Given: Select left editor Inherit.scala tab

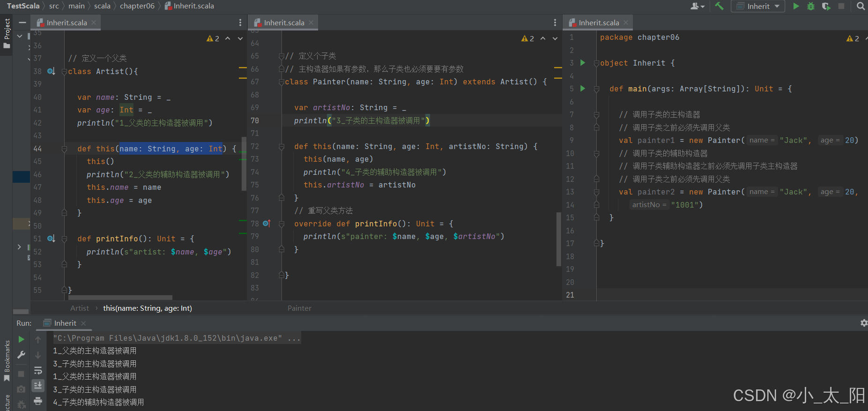Looking at the screenshot, I should (x=67, y=22).
